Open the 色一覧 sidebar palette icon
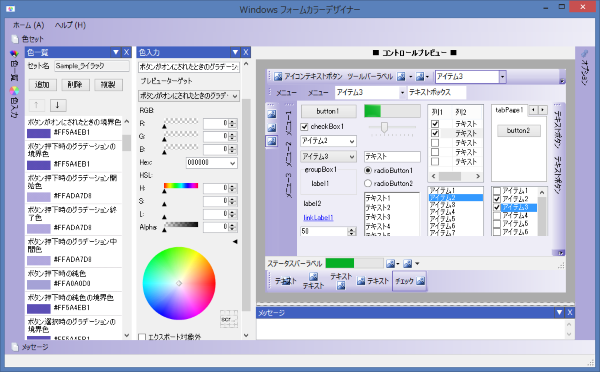The image size is (600, 372). tap(14, 54)
